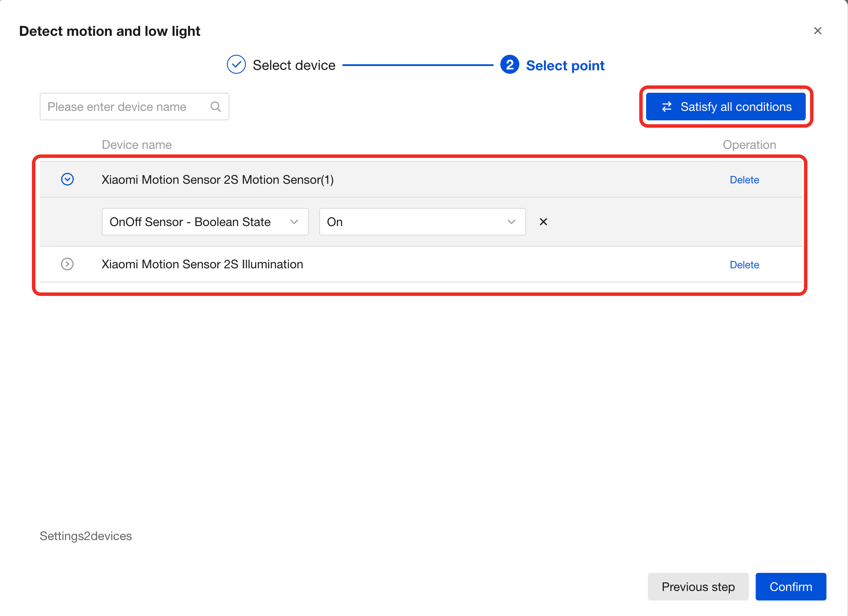Click the Previous step button
Image resolution: width=848 pixels, height=616 pixels.
(698, 587)
